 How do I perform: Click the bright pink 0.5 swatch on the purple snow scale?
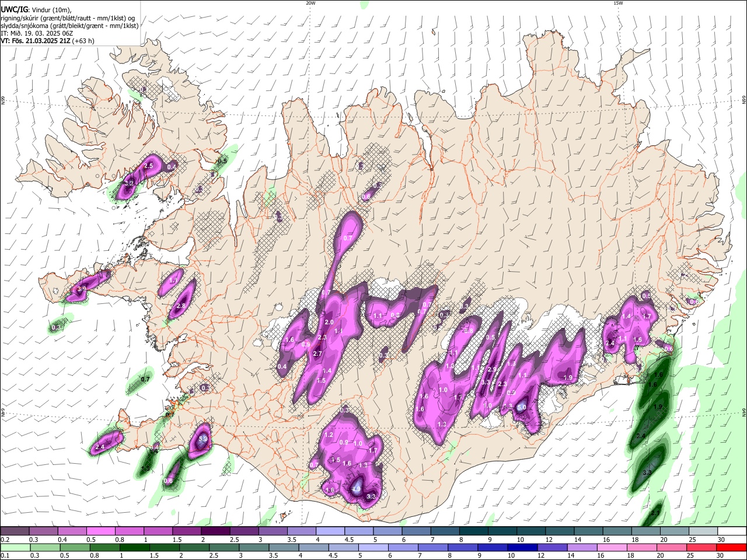click(x=100, y=531)
